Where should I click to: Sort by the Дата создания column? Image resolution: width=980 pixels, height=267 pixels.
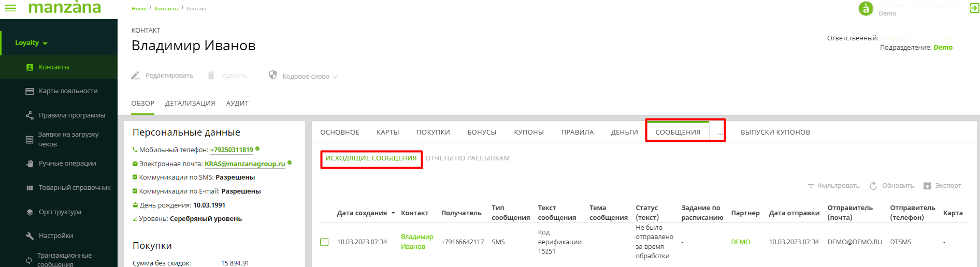pos(362,213)
